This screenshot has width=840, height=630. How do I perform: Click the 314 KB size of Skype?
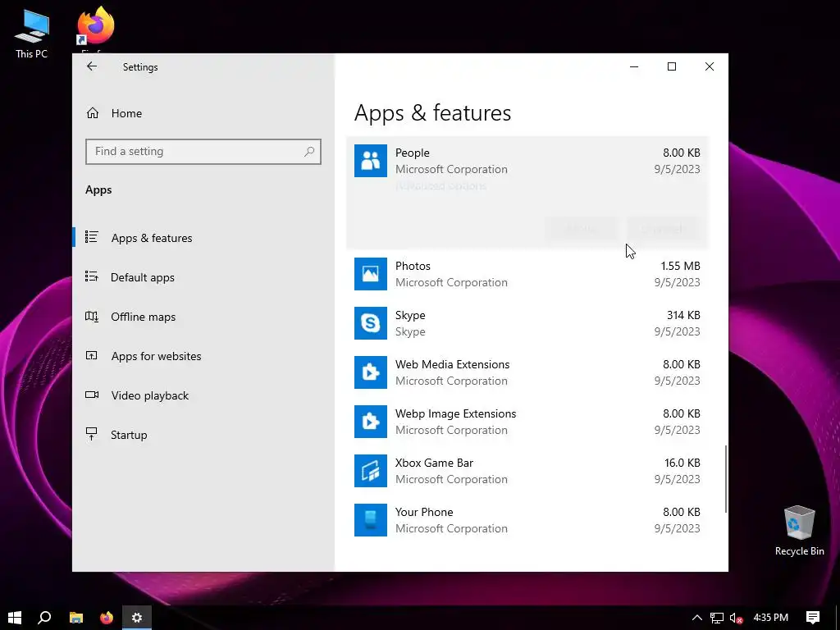point(683,316)
